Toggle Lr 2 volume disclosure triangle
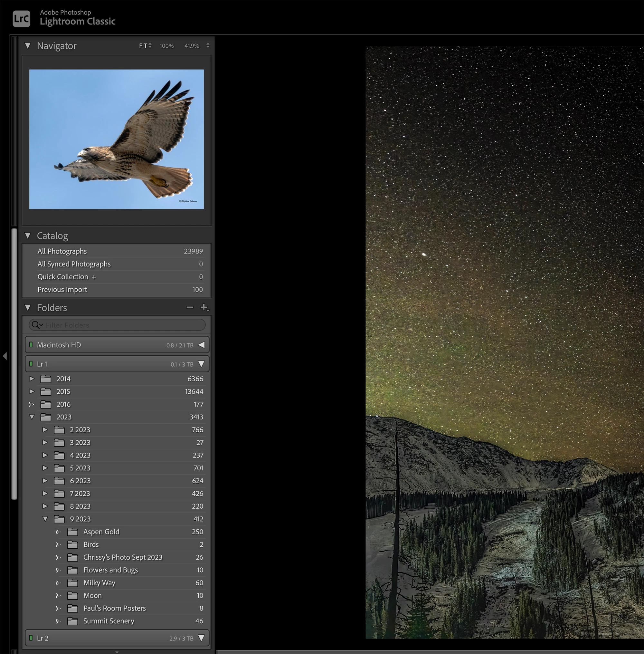Screen dimensions: 644x654 click(201, 638)
